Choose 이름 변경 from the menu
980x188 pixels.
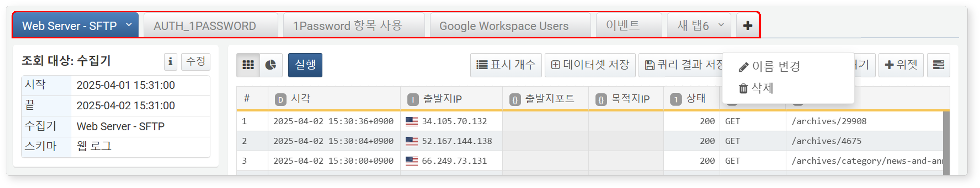point(770,66)
